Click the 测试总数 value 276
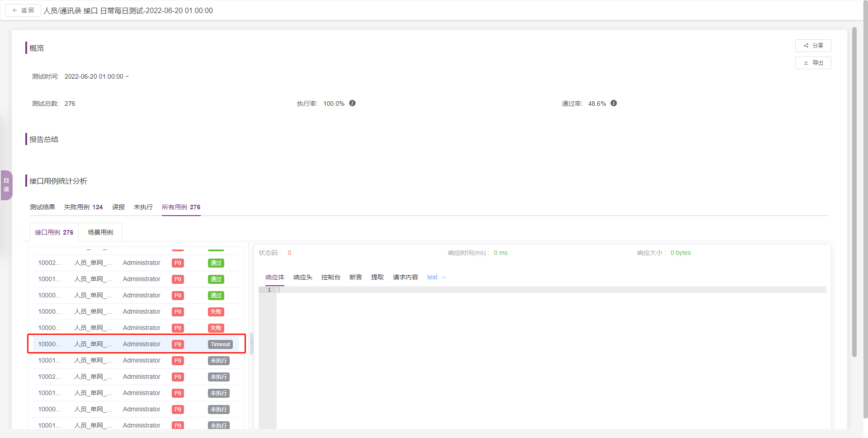 click(70, 104)
